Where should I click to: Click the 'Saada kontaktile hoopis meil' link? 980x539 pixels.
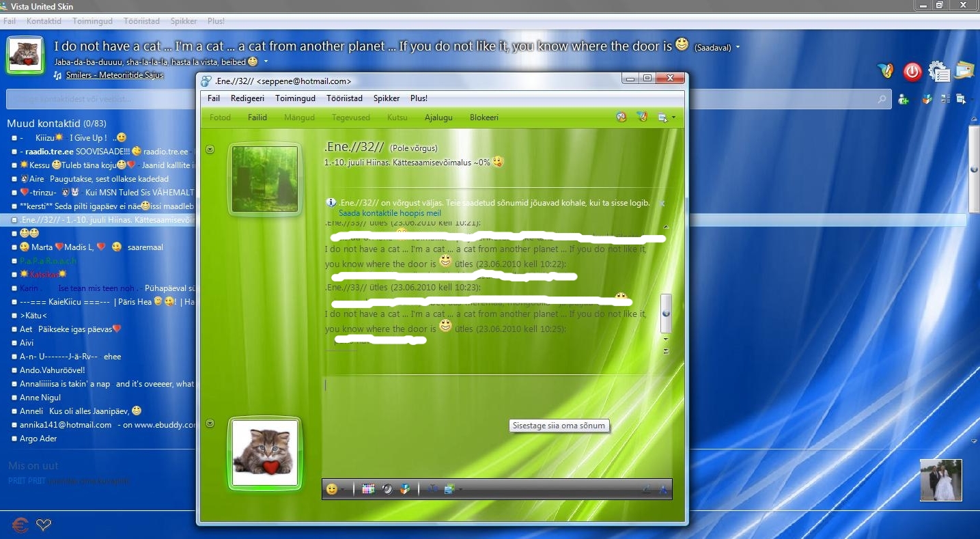pos(390,213)
